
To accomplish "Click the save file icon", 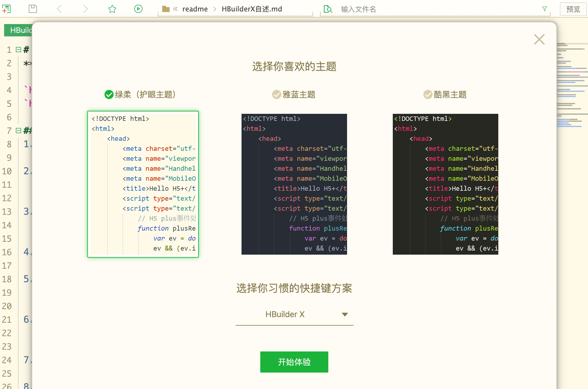I will pyautogui.click(x=33, y=9).
